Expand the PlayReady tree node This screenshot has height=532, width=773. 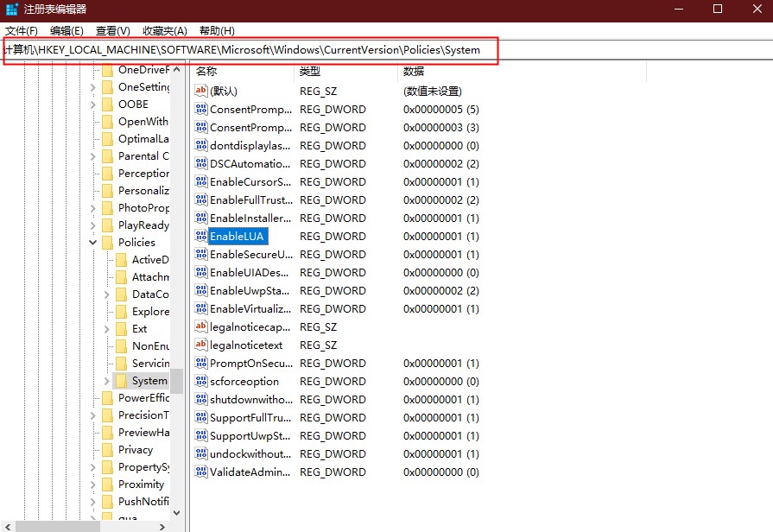coord(92,225)
